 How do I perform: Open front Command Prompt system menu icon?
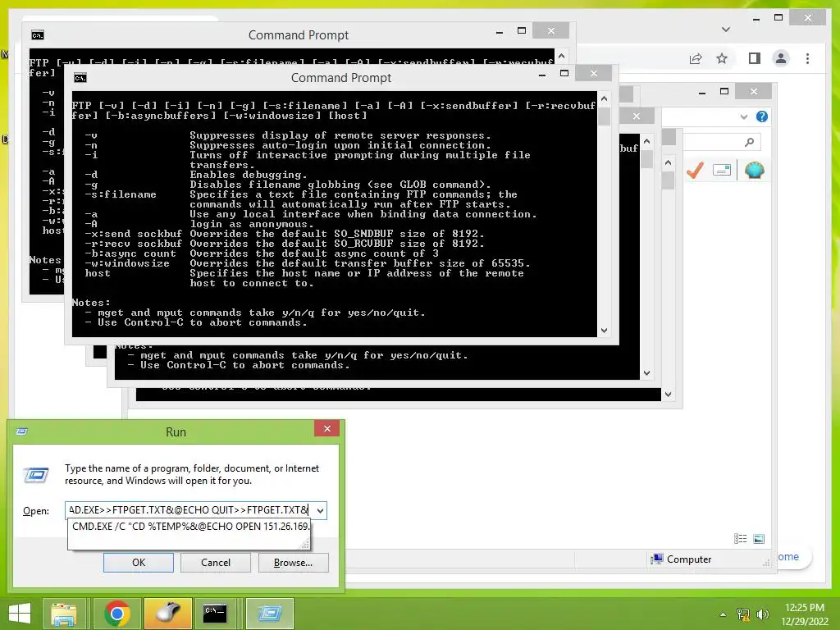coord(80,78)
